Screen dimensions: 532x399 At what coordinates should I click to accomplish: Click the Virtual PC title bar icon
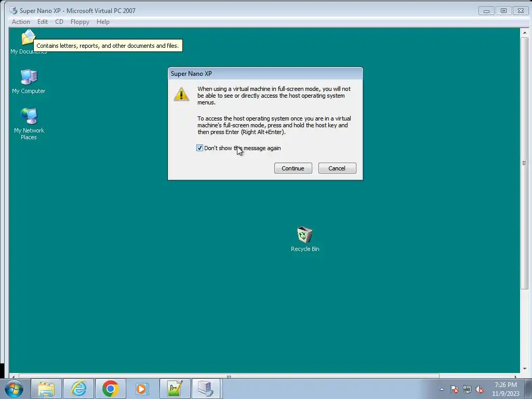(13, 10)
